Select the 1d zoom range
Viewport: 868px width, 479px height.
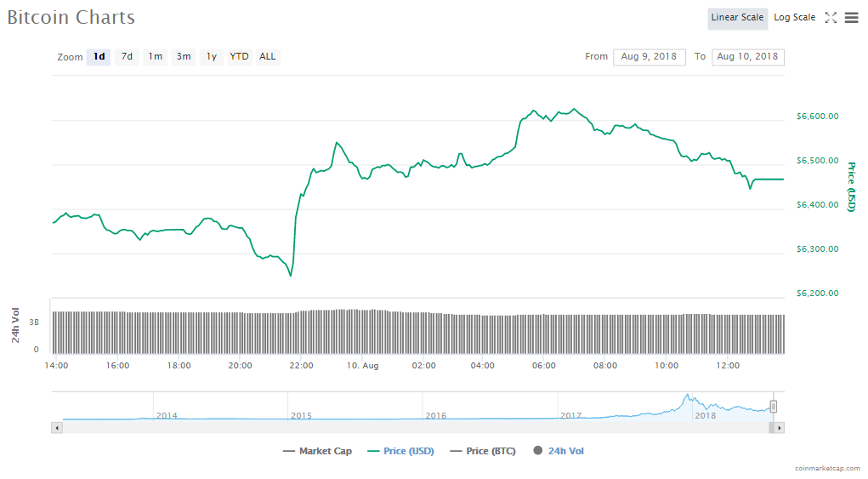click(99, 57)
